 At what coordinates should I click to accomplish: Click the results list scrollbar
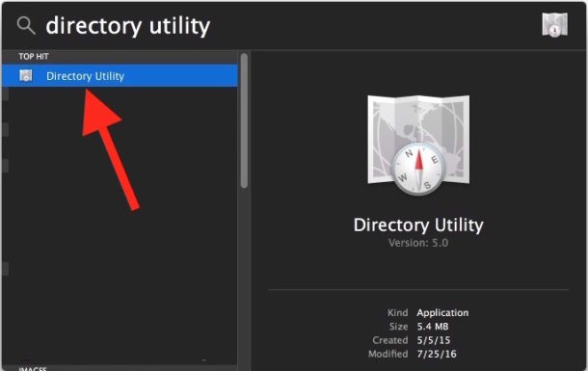[x=244, y=120]
